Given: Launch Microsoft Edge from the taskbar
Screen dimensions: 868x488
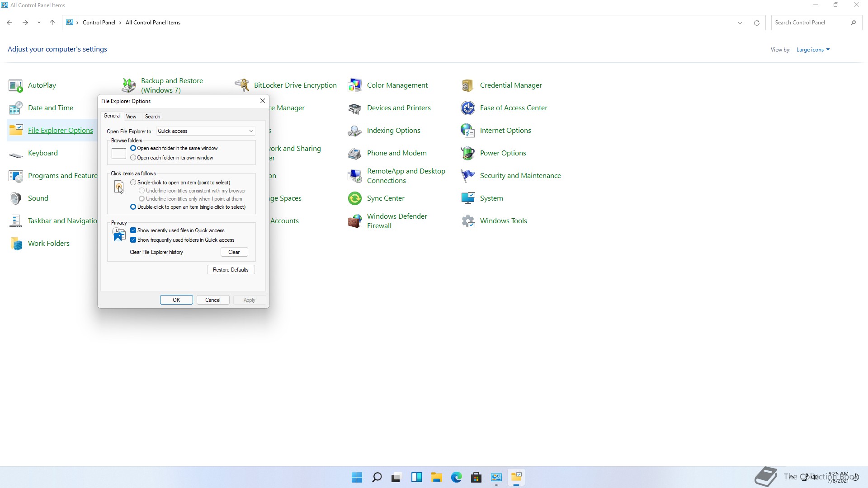Looking at the screenshot, I should [456, 477].
